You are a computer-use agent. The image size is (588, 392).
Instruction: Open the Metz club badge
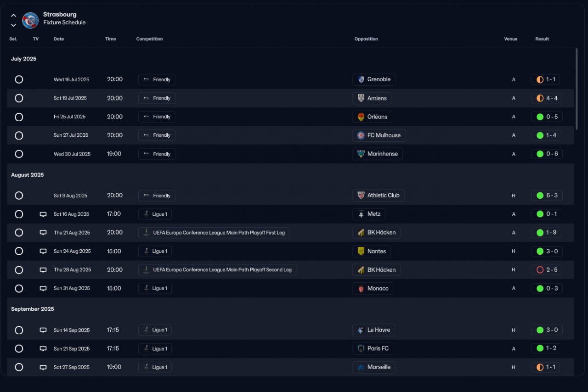point(361,214)
